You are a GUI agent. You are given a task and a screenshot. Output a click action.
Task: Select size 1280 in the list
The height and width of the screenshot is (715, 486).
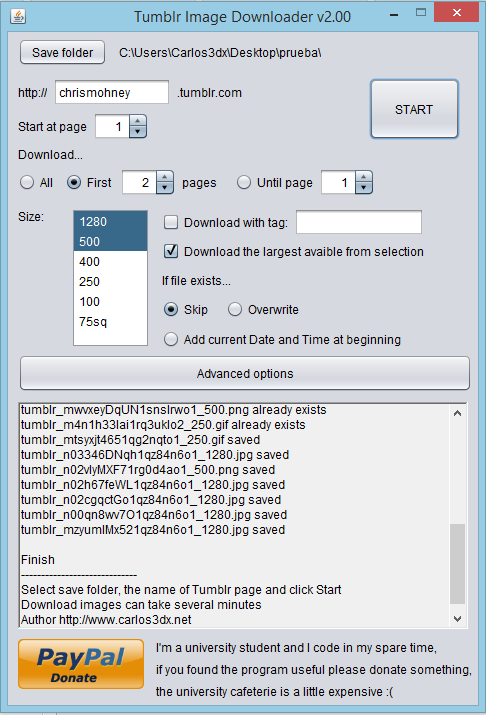[110, 222]
